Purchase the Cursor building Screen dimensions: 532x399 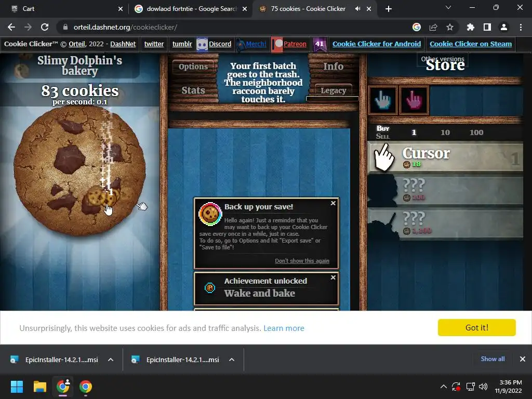click(x=445, y=157)
